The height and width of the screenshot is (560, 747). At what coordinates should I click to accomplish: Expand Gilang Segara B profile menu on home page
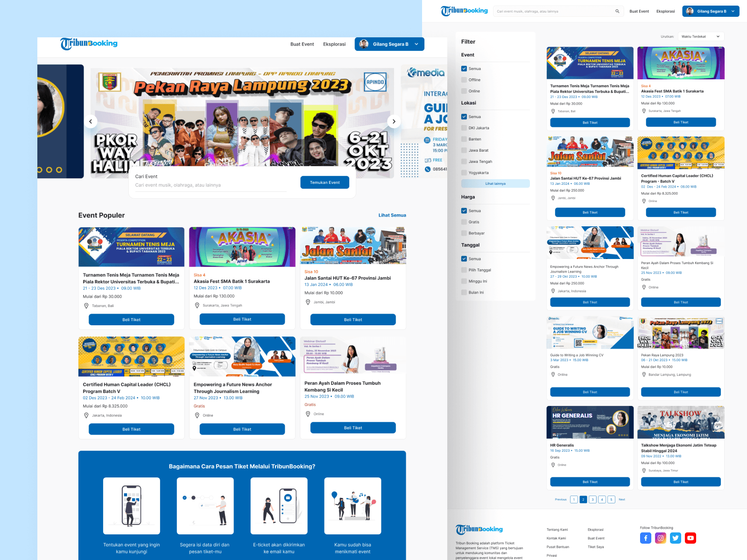click(389, 44)
